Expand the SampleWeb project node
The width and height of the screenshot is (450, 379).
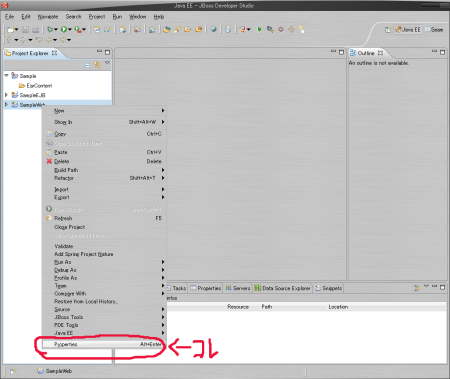click(x=6, y=105)
